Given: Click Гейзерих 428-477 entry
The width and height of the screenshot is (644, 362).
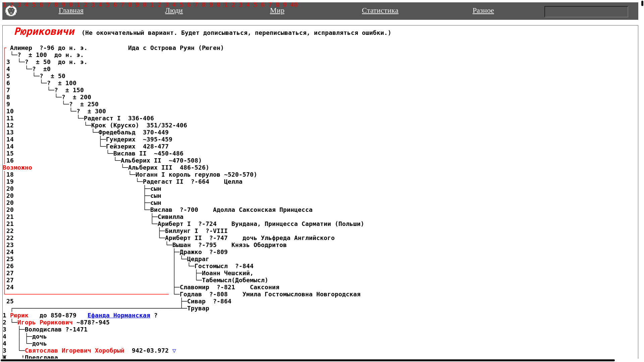Looking at the screenshot, I should 137,146.
